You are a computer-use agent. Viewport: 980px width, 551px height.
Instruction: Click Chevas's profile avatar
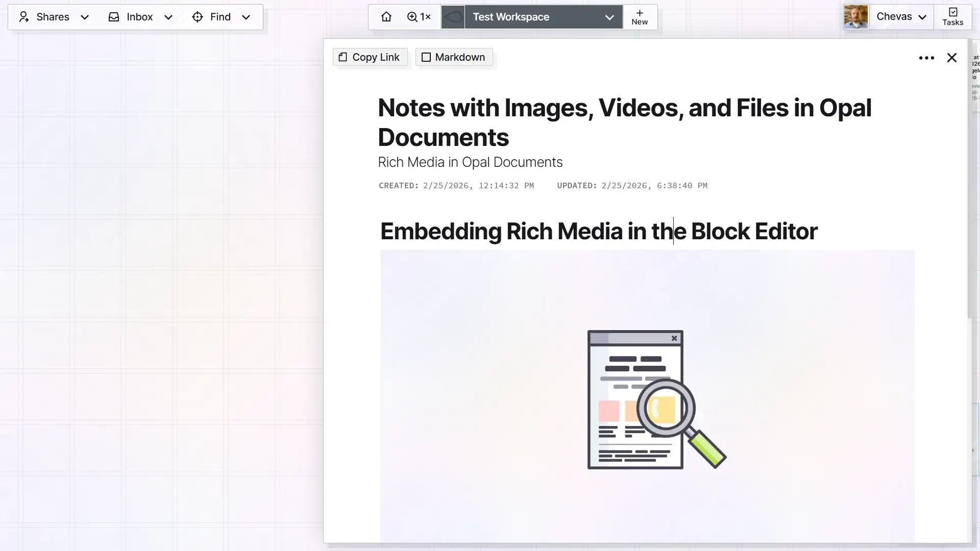pyautogui.click(x=855, y=16)
